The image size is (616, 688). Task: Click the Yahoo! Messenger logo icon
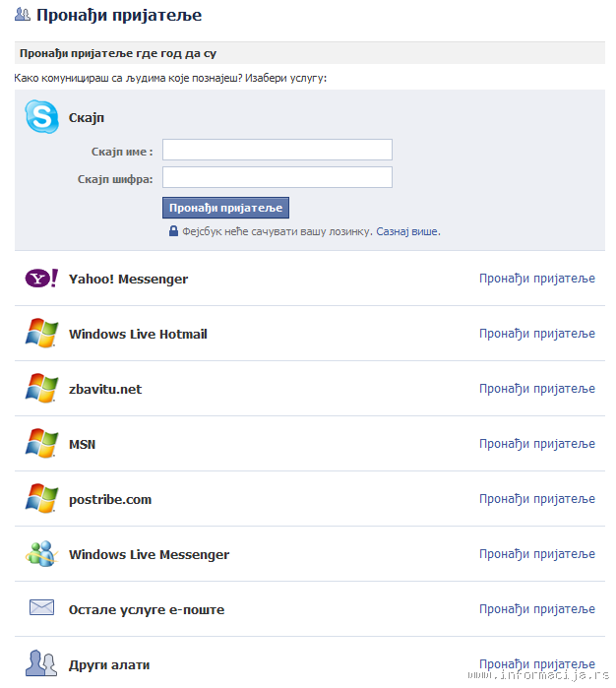coord(41,279)
